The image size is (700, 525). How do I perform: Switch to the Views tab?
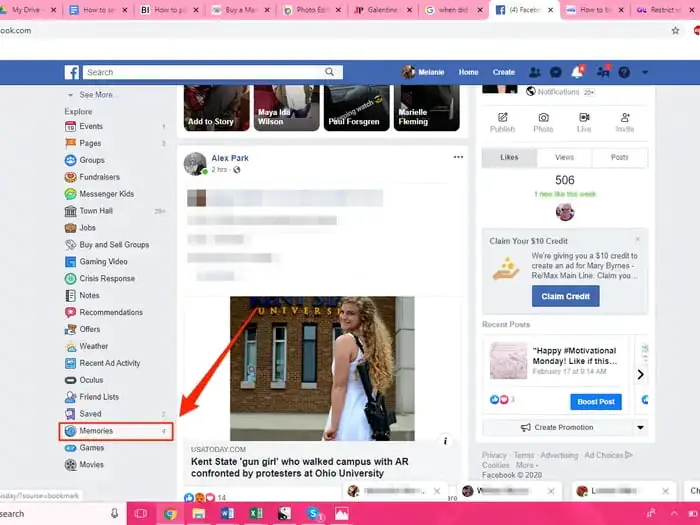coord(565,158)
